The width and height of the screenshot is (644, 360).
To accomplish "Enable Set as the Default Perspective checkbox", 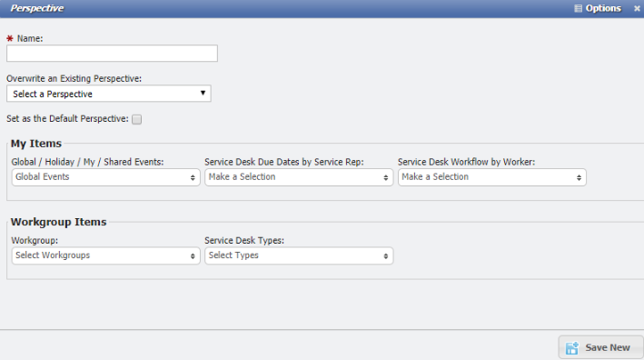I will coord(137,119).
